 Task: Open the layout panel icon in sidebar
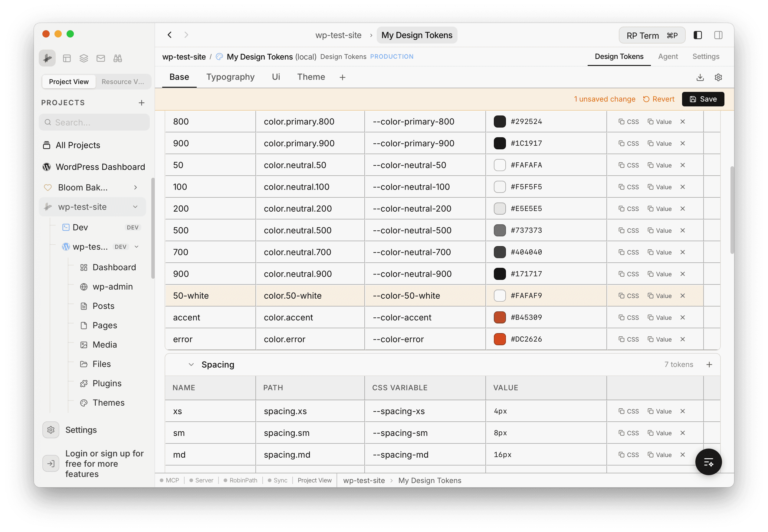(x=67, y=58)
